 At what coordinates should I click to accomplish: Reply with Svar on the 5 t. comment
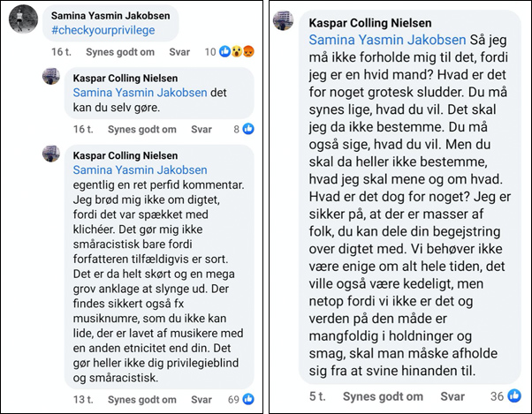click(x=452, y=396)
